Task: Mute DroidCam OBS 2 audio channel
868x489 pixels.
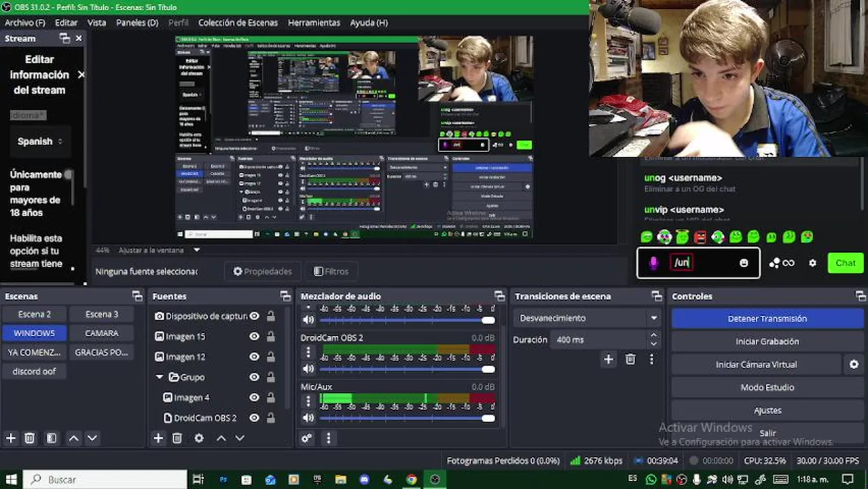Action: pos(308,369)
